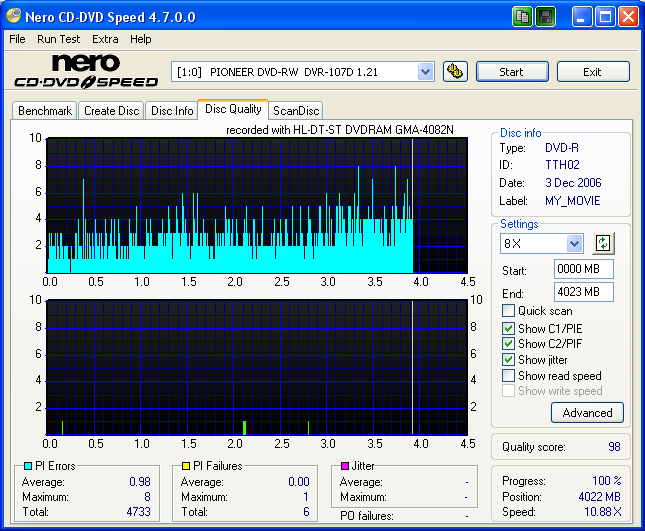This screenshot has height=531, width=645.
Task: Minimize the Nero CD-DVD Speed window
Action: pyautogui.click(x=582, y=17)
